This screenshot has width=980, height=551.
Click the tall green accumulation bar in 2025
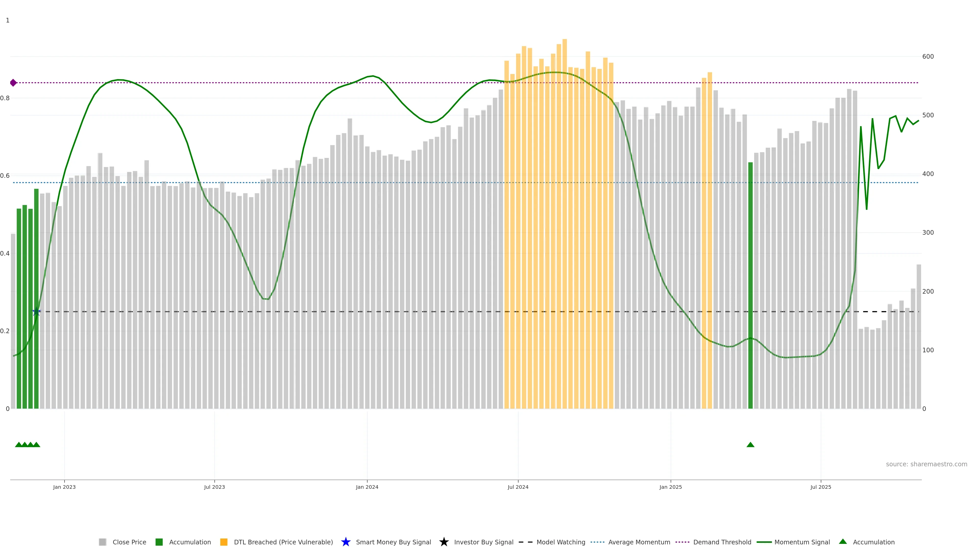tap(750, 285)
